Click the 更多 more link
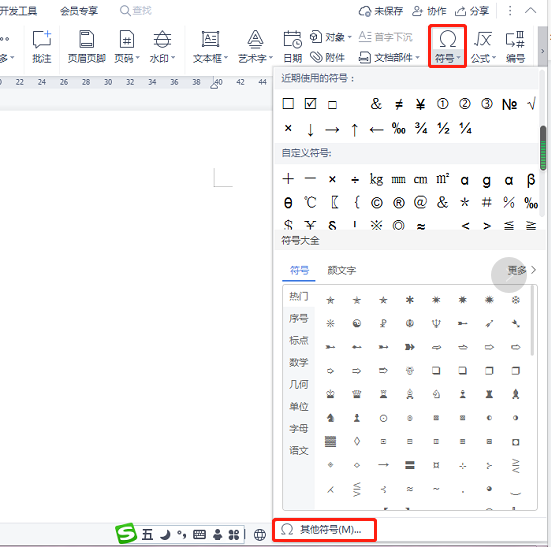 click(x=522, y=270)
